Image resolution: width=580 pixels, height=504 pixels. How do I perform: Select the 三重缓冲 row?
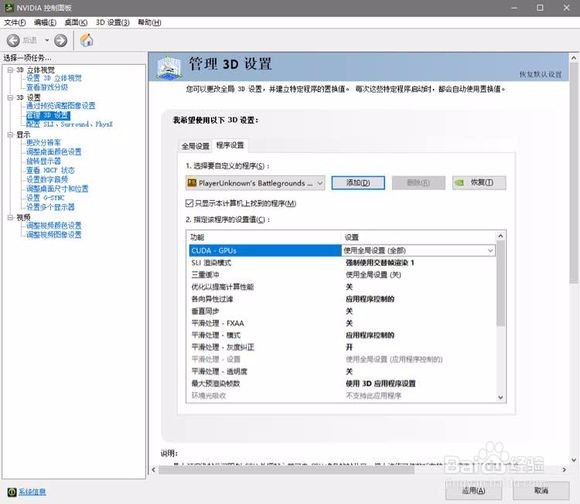[342, 275]
